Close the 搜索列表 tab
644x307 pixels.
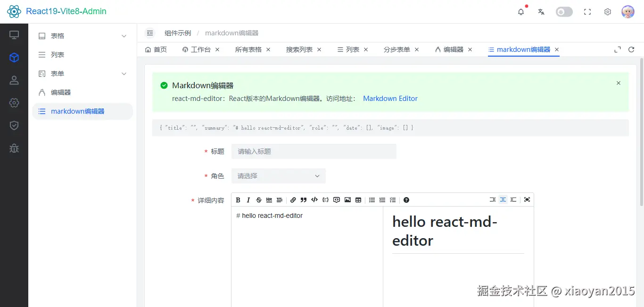319,50
